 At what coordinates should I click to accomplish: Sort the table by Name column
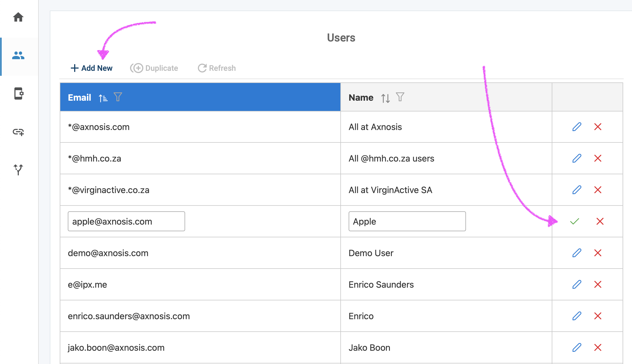pyautogui.click(x=385, y=98)
